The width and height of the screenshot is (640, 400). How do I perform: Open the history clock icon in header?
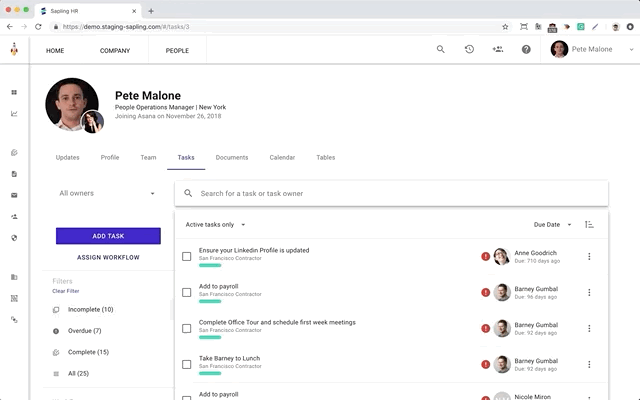(469, 49)
